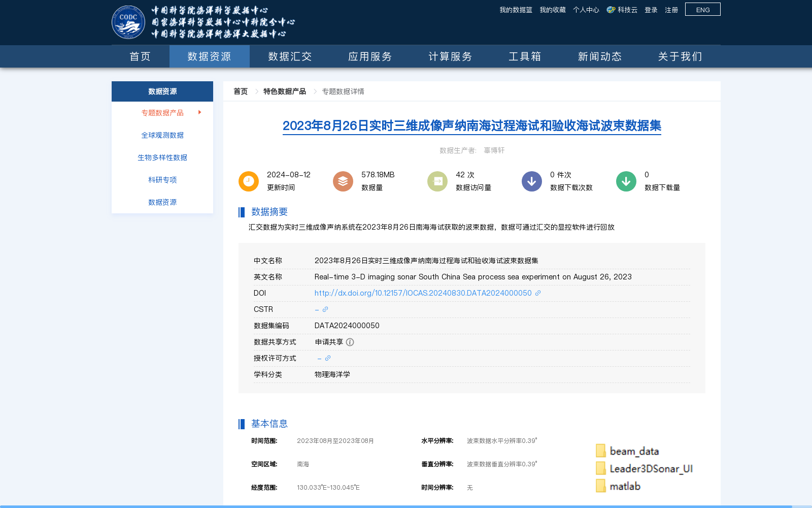The image size is (812, 508).
Task: Open the 新闻动态 navigation tab
Action: pyautogui.click(x=600, y=56)
